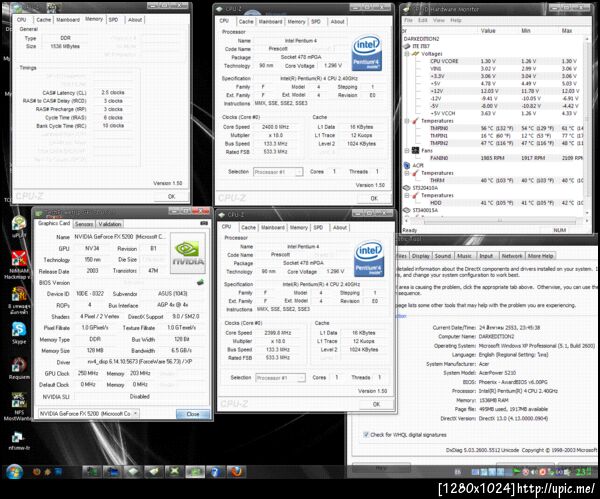Collapse Temperatures node under ST320410A
600x499 pixels.
tap(407, 196)
